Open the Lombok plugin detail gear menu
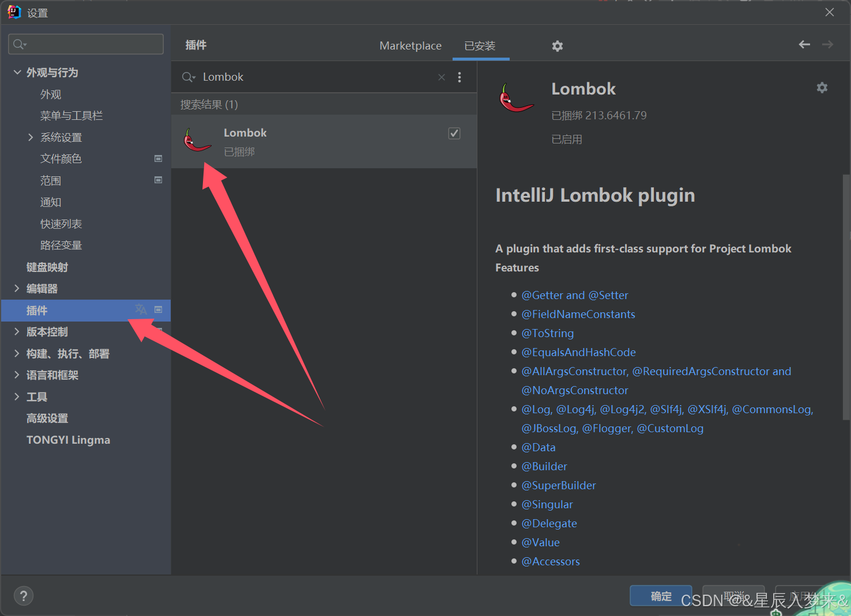Screen dimensions: 851x616 coord(822,88)
